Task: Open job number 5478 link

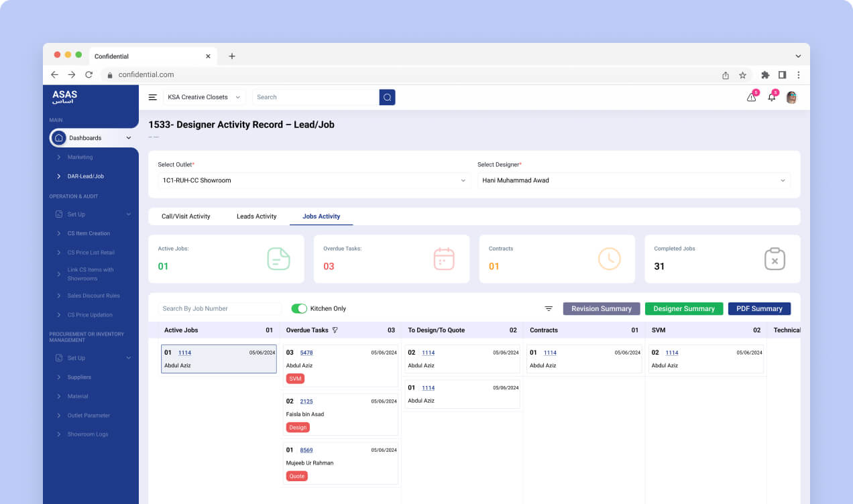Action: pyautogui.click(x=306, y=353)
